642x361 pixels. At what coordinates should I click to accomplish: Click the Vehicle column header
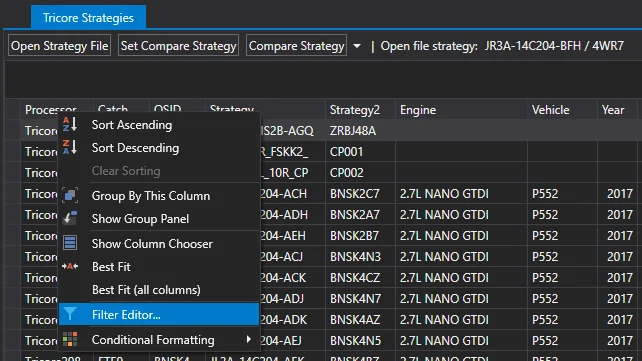coord(562,110)
